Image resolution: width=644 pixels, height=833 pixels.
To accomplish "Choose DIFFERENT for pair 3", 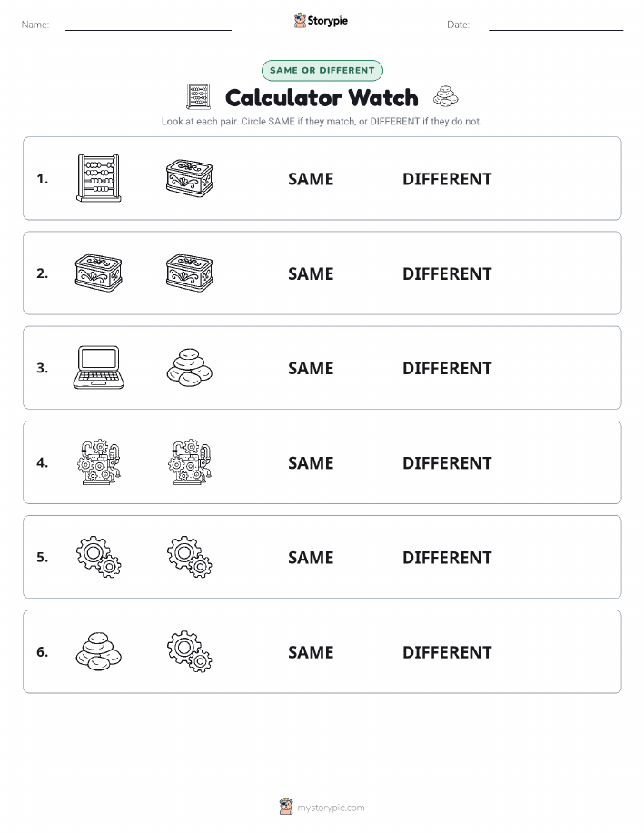I will point(447,368).
